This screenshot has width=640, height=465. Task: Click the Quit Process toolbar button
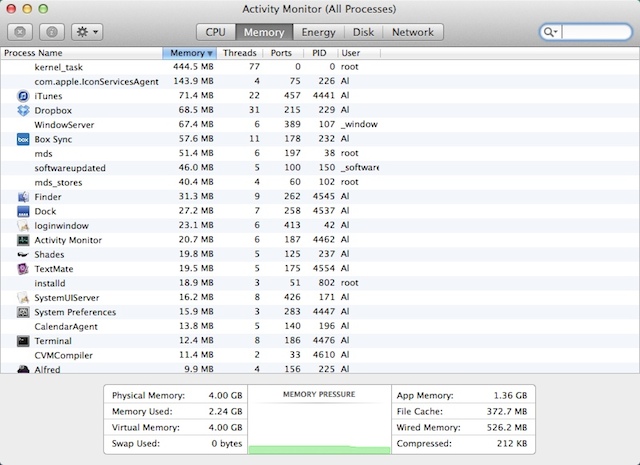pos(20,32)
